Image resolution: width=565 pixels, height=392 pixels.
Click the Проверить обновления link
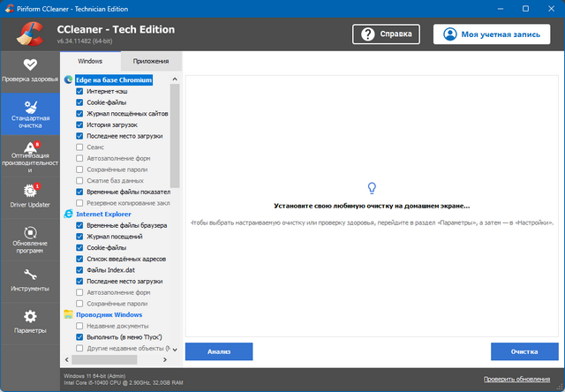[521, 379]
